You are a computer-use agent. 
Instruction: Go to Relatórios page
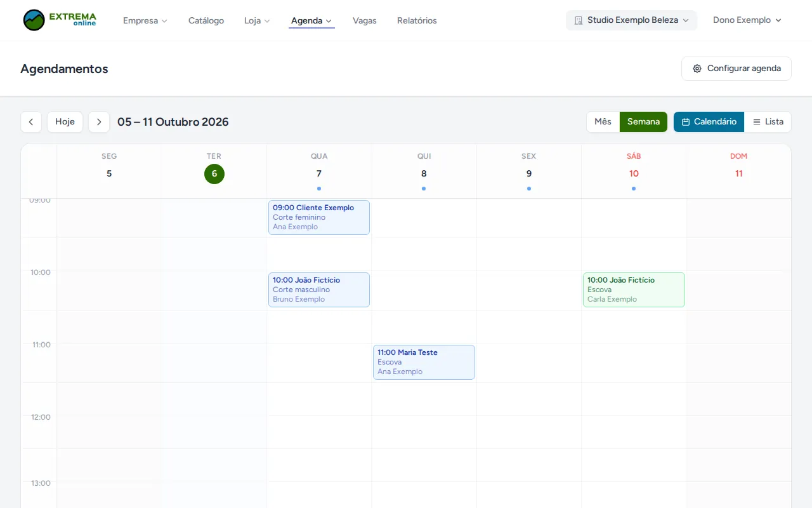(417, 20)
